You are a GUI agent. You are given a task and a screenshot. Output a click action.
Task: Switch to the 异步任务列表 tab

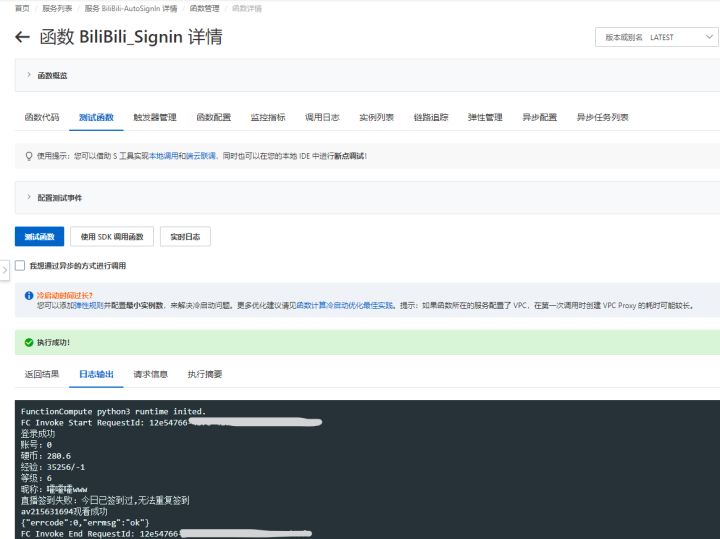[602, 117]
